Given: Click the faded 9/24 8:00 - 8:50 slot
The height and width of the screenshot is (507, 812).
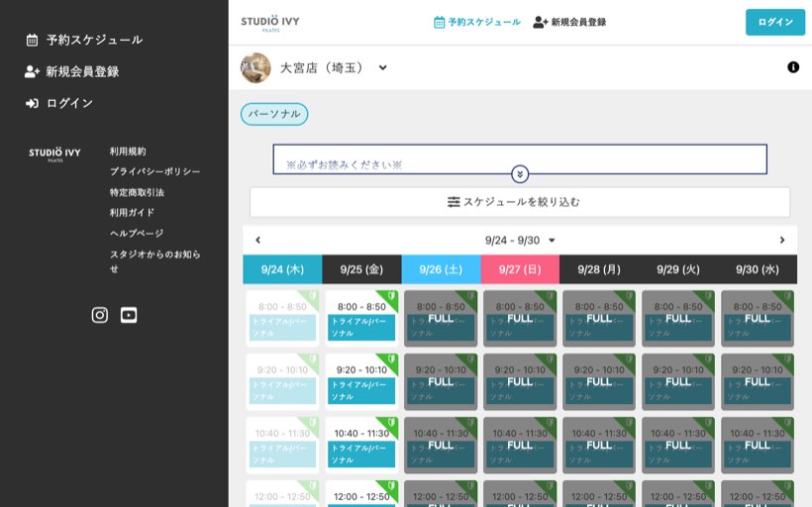Looking at the screenshot, I should [x=282, y=319].
